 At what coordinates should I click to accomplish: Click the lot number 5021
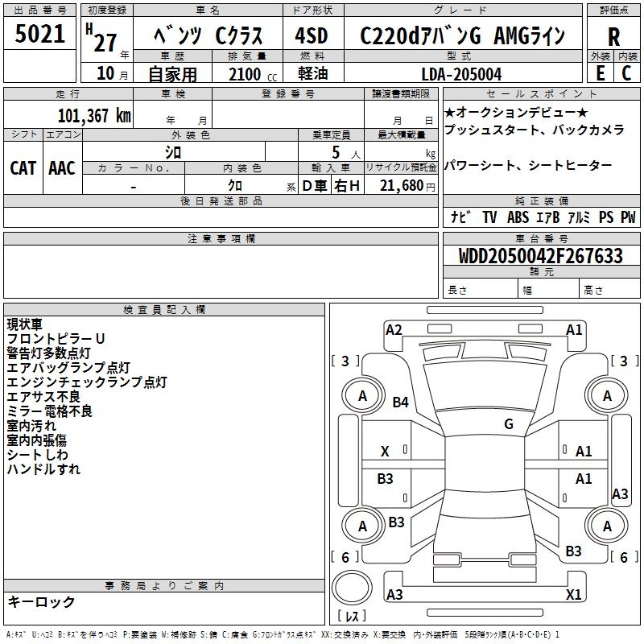[x=39, y=34]
